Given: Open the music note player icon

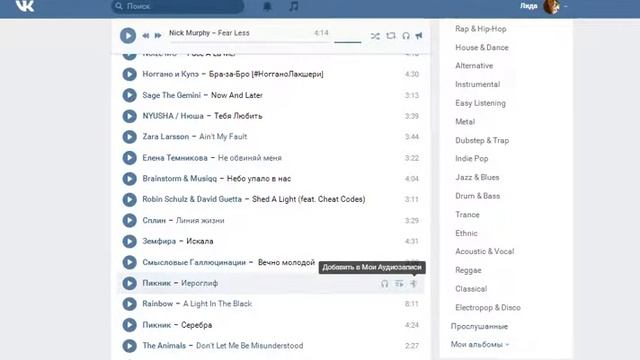Looking at the screenshot, I should pyautogui.click(x=293, y=6).
